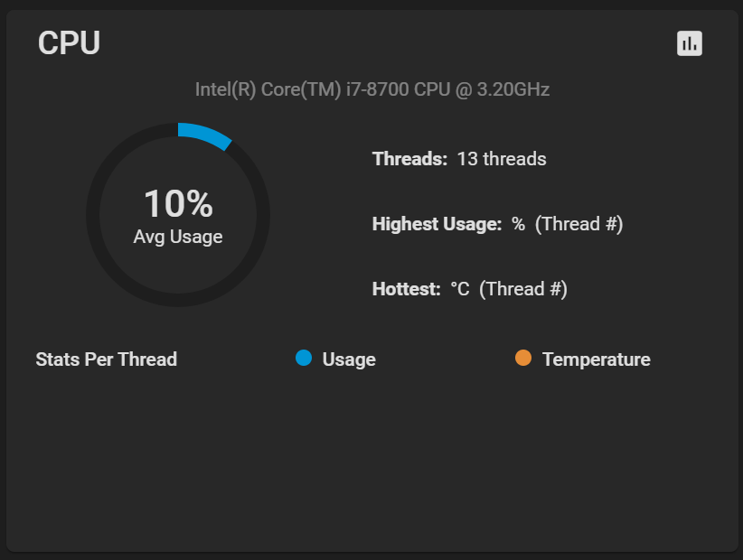Screen dimensions: 743x560
Task: Click the 10% percentage number
Action: click(x=179, y=203)
